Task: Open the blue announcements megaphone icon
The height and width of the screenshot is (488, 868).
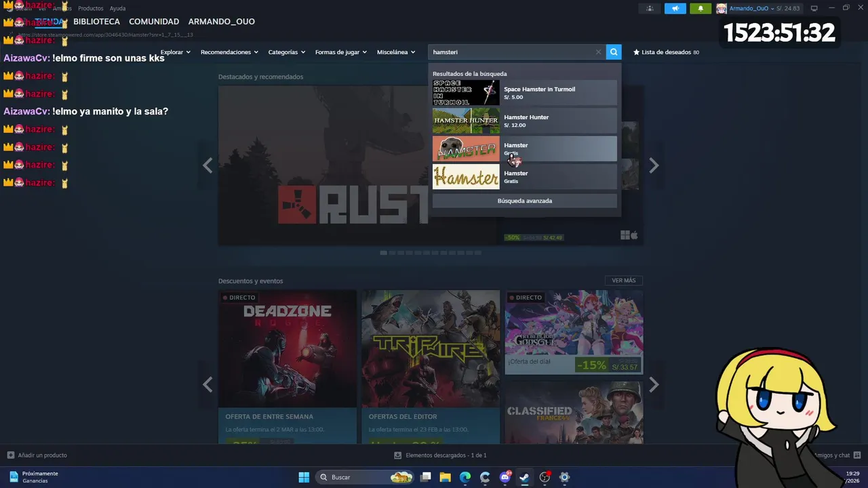Action: (x=675, y=8)
